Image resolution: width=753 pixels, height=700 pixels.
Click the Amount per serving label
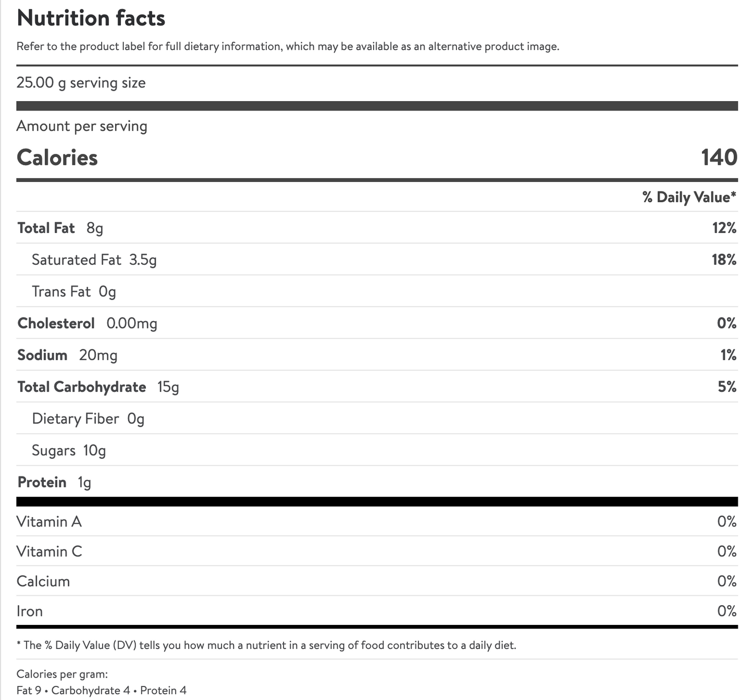[x=82, y=126]
